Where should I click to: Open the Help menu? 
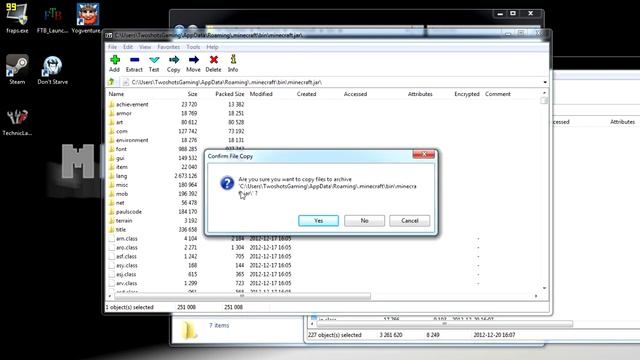(212, 47)
